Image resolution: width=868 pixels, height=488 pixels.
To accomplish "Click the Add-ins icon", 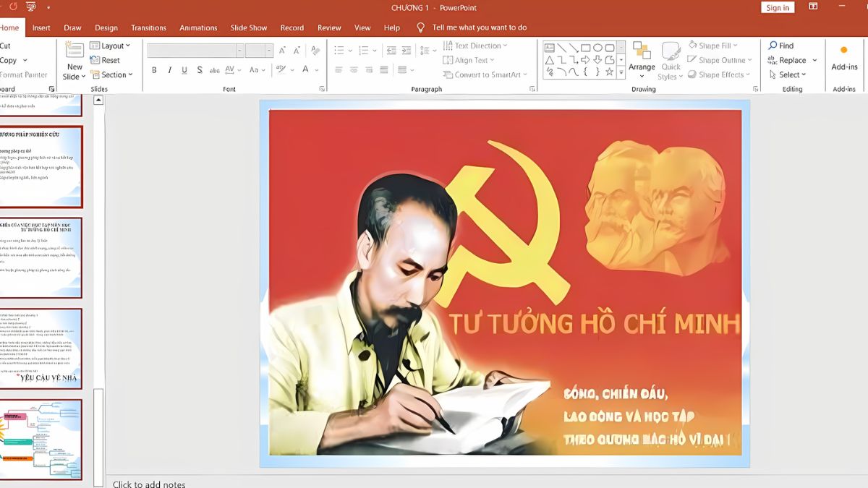I will [843, 50].
